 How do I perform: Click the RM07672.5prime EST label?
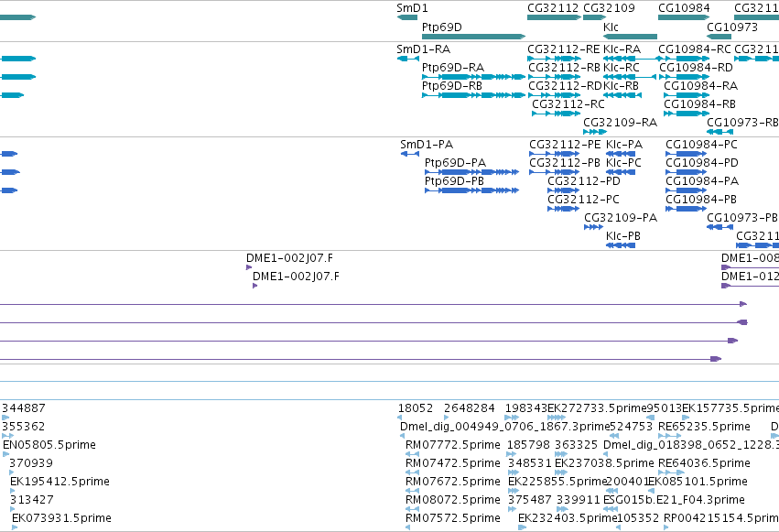453,482
